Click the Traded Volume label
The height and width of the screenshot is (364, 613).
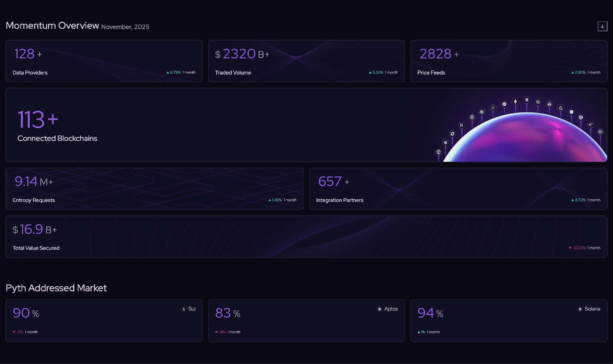pyautogui.click(x=233, y=73)
